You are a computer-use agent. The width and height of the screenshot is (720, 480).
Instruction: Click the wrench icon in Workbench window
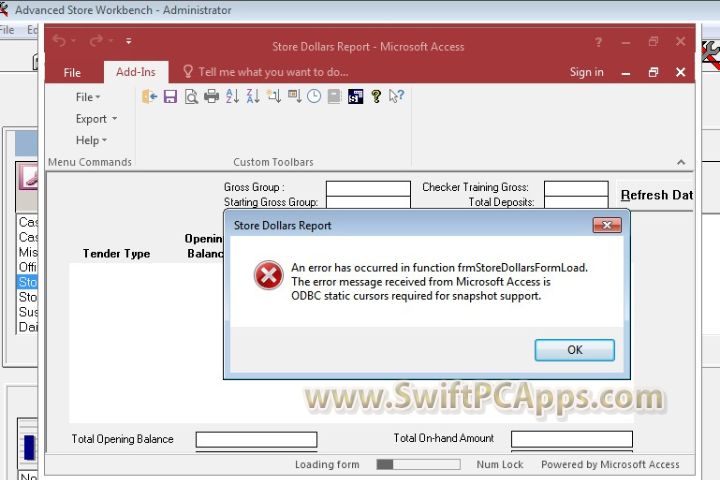pyautogui.click(x=711, y=55)
